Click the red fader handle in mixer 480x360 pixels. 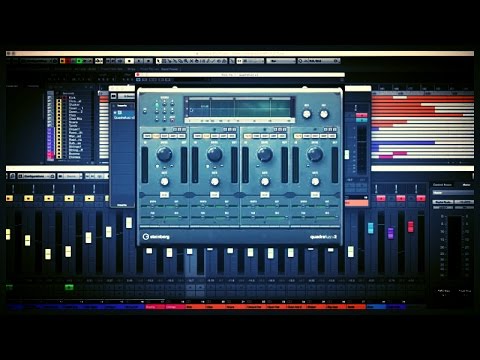tap(411, 226)
